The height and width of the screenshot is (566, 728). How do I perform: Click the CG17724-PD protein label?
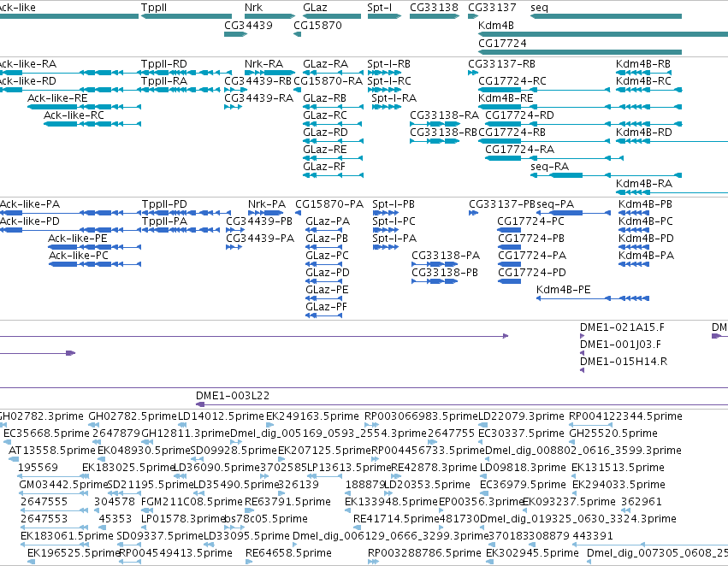[531, 273]
